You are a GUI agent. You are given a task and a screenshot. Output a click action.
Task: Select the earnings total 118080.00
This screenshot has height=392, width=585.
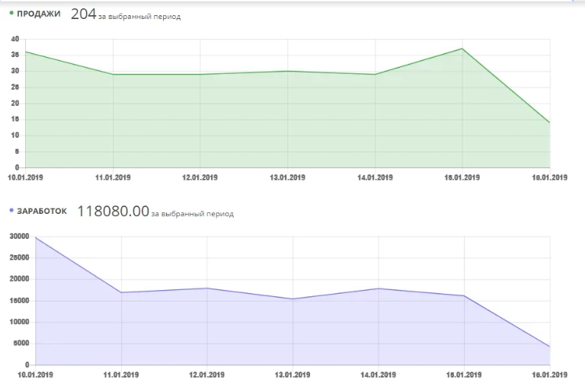click(113, 211)
